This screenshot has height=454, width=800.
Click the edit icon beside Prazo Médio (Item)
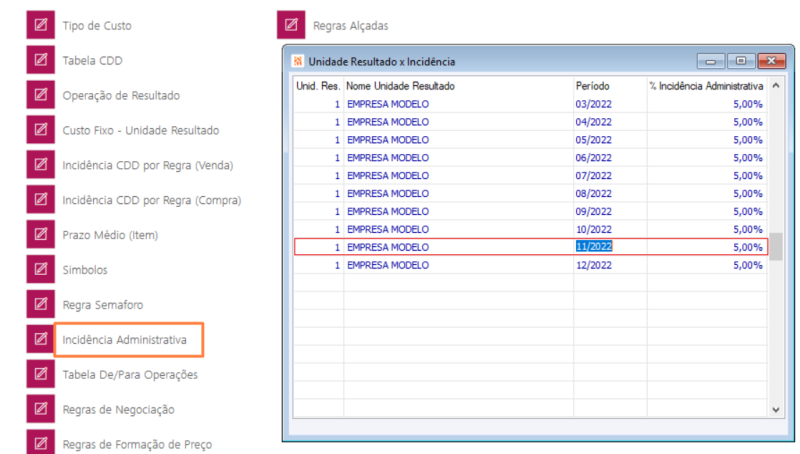coord(41,234)
